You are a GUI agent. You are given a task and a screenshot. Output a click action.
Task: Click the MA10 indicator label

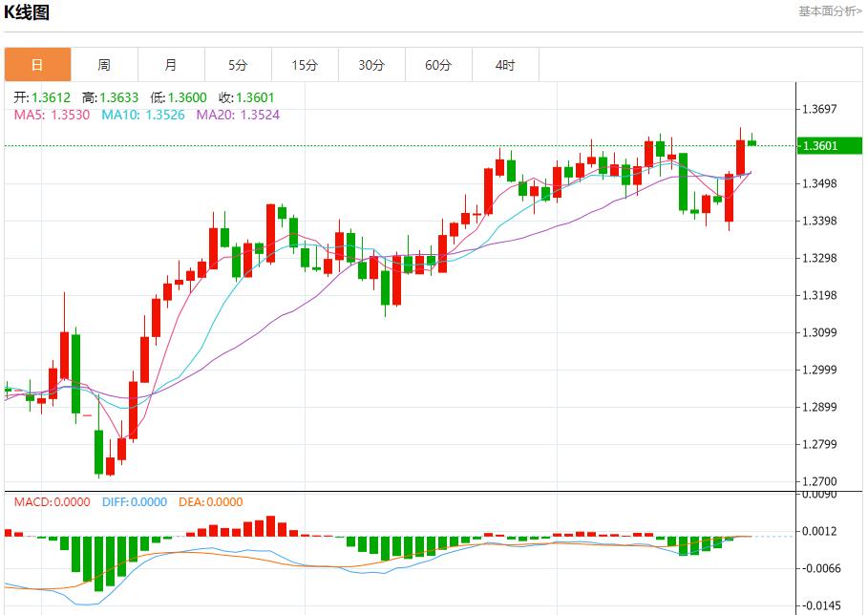pos(133,115)
